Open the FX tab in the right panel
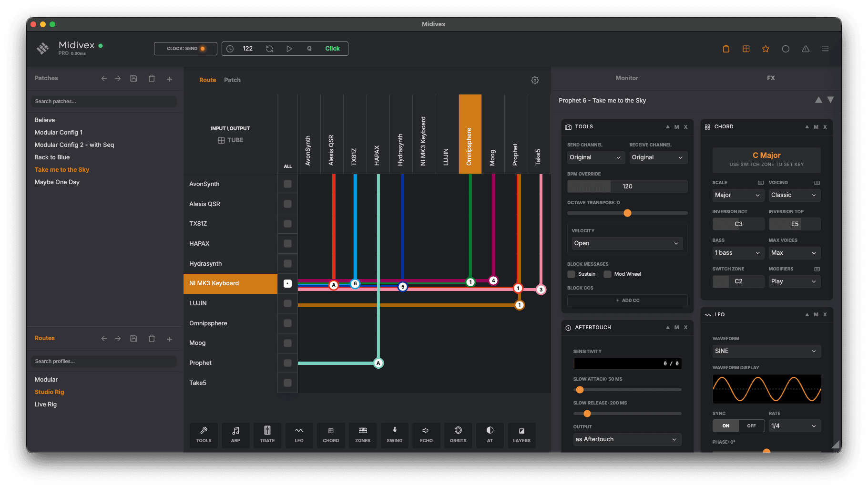The image size is (868, 488). (x=771, y=78)
